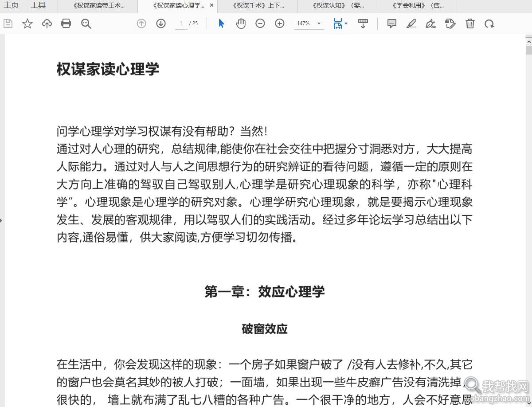Expand the left side panel arrow
This screenshot has height=407, width=532.
coord(1,220)
